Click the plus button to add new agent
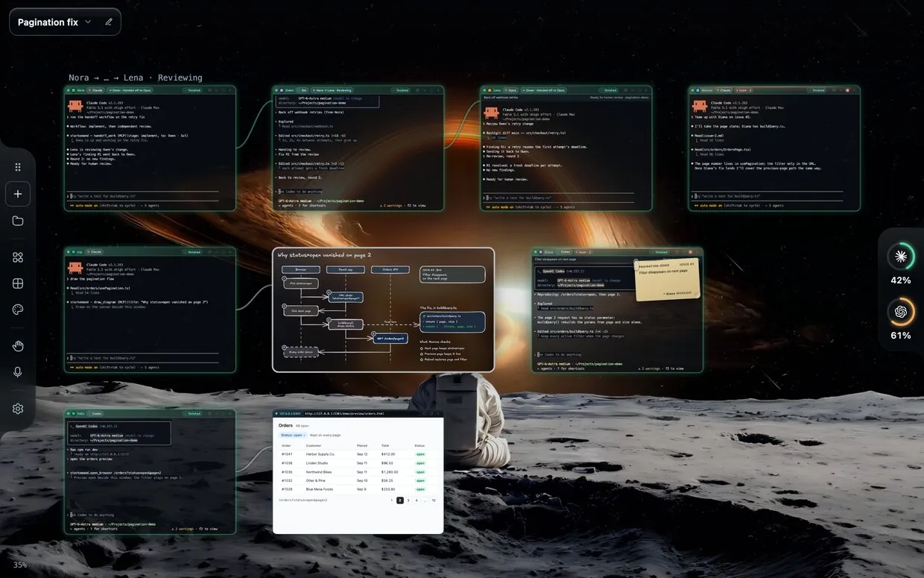Image resolution: width=924 pixels, height=578 pixels. click(18, 194)
